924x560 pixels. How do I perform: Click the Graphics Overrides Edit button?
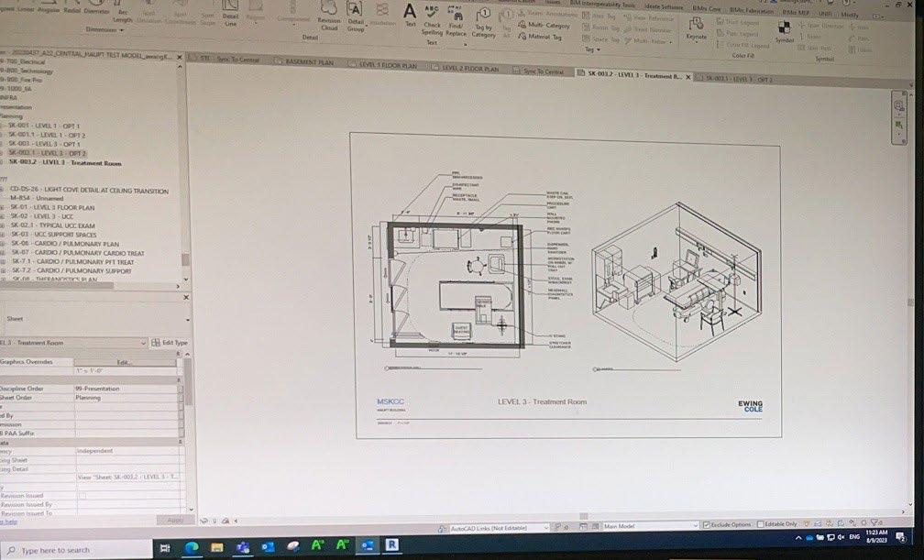[x=125, y=362]
